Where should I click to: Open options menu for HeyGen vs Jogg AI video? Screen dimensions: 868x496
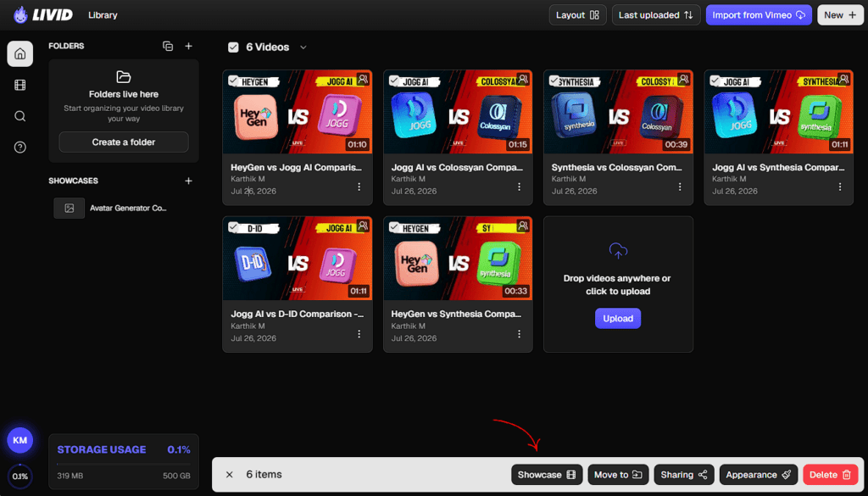(x=359, y=187)
